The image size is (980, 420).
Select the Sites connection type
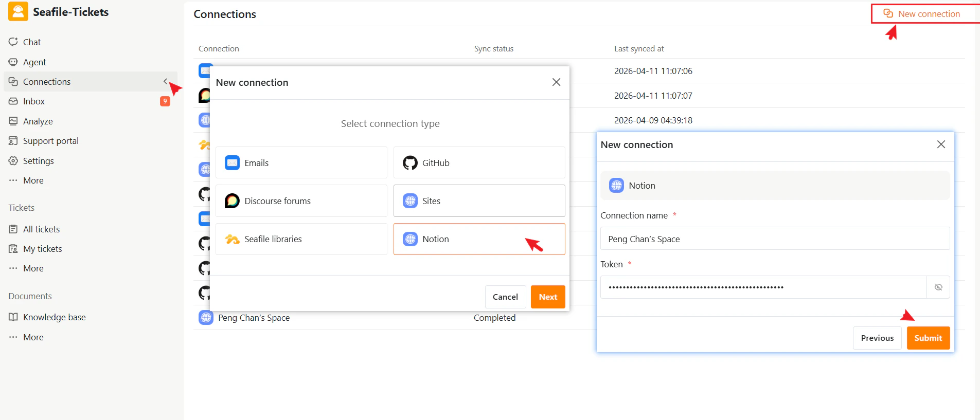click(479, 200)
